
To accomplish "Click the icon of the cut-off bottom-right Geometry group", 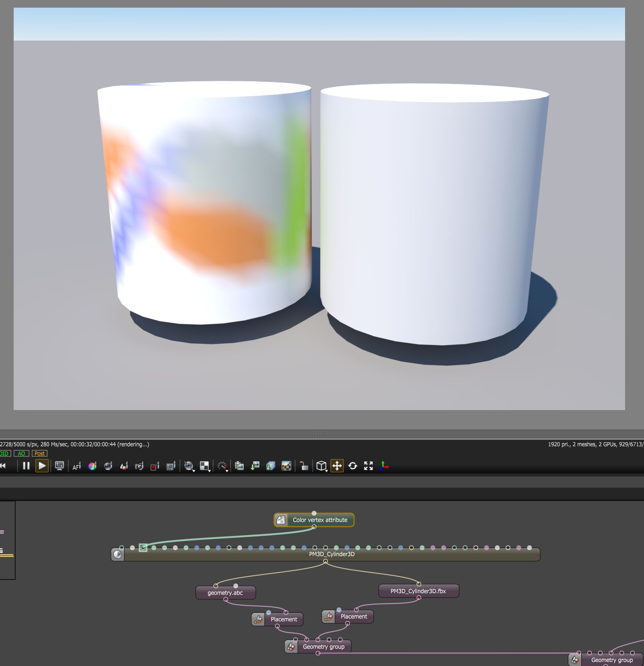I will (574, 660).
